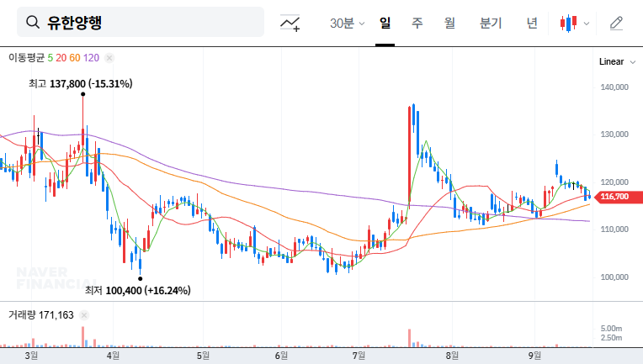This screenshot has height=364, width=643.
Task: Click the 최고 137,800 high price label
Action: (x=81, y=84)
